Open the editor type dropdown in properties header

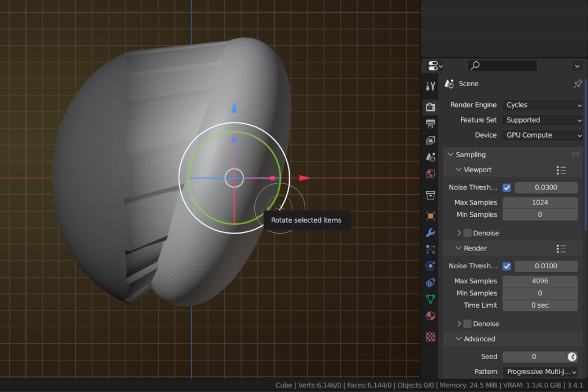[435, 66]
